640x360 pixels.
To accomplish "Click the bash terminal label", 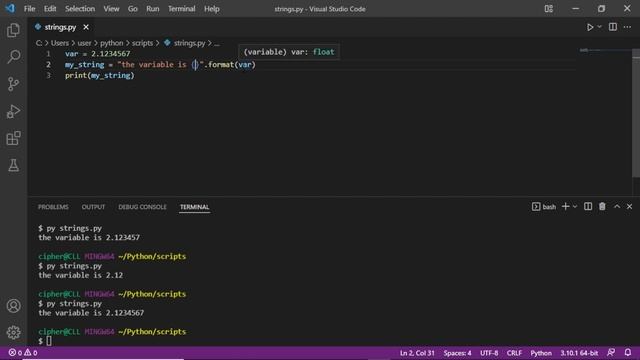I will coord(544,207).
